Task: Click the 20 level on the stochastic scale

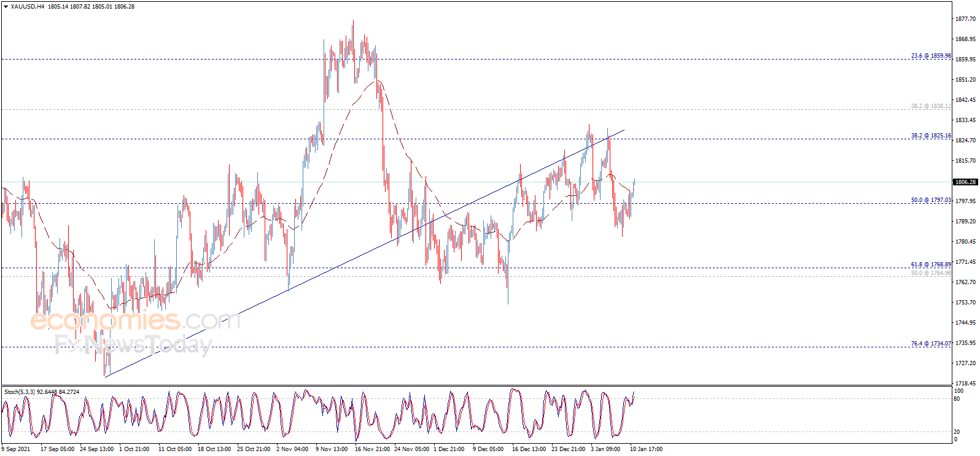Action: click(957, 432)
